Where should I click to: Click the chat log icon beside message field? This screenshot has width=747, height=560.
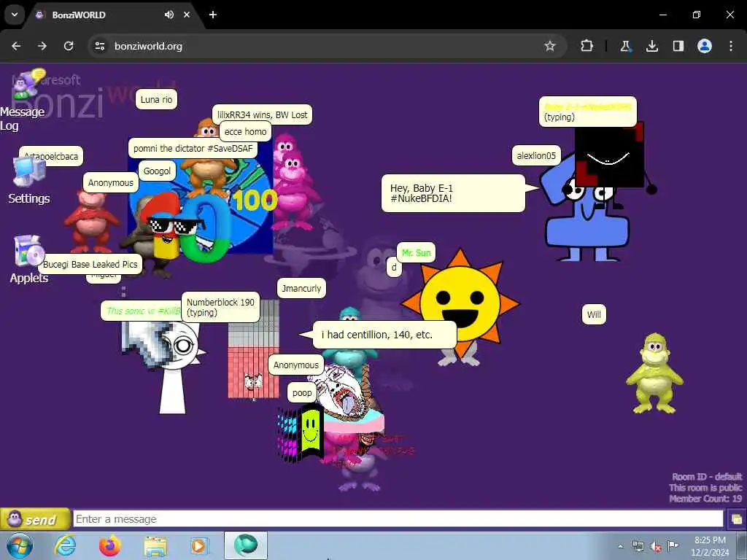[x=736, y=519]
